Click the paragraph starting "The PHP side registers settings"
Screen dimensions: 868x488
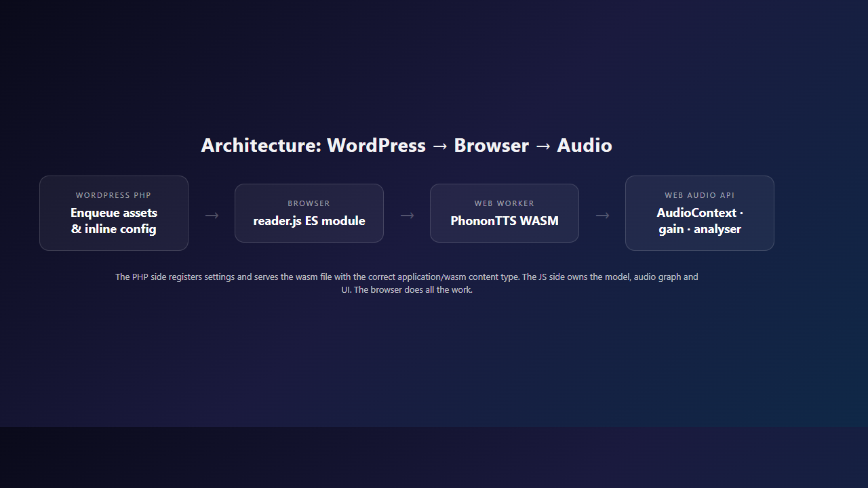tap(407, 283)
